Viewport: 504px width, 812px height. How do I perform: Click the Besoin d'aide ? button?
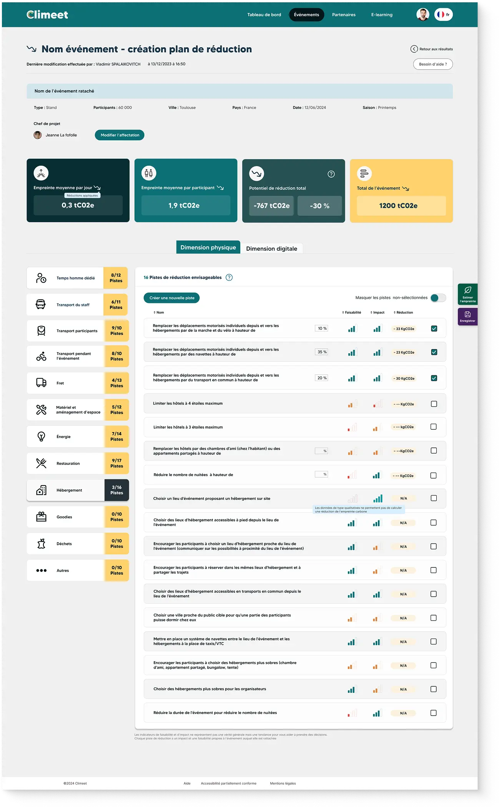tap(433, 64)
